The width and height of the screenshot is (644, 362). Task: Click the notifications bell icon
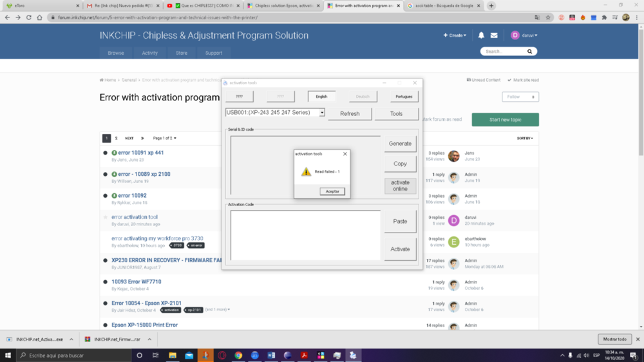[x=481, y=35]
